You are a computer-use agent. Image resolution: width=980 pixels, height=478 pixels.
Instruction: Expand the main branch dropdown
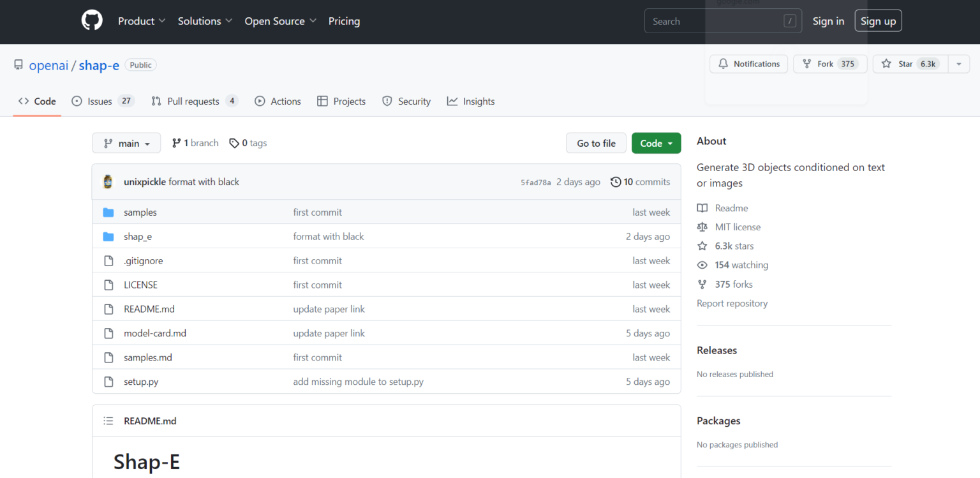click(x=126, y=144)
